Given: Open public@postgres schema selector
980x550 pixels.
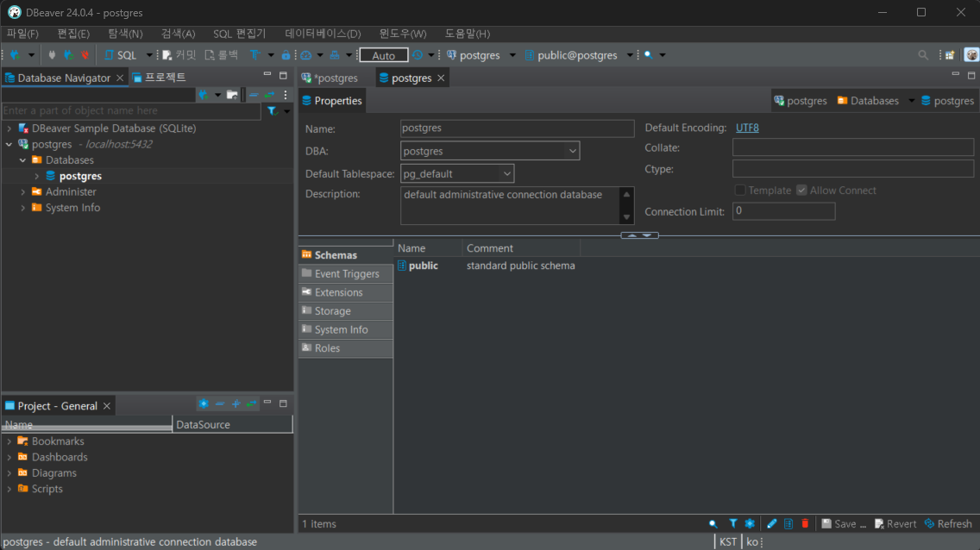Looking at the screenshot, I should (x=571, y=55).
